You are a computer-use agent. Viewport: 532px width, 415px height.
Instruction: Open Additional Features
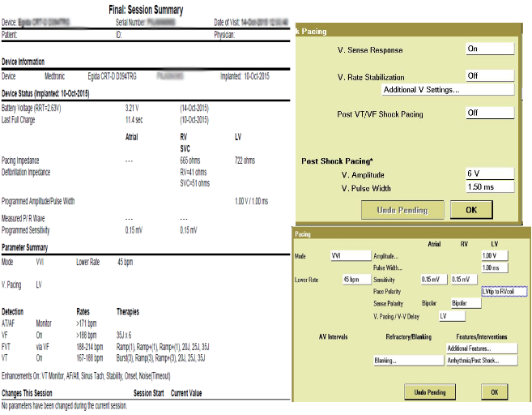482,349
